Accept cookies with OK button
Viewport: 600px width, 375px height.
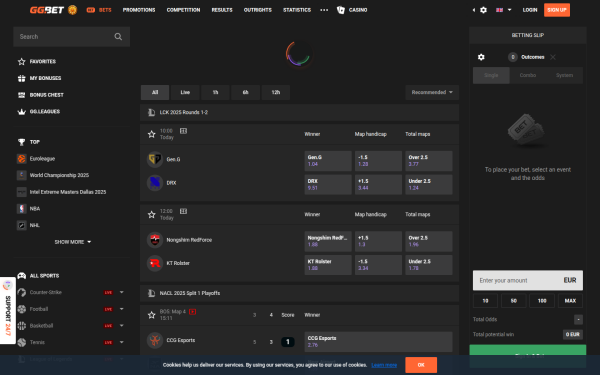[x=421, y=365]
